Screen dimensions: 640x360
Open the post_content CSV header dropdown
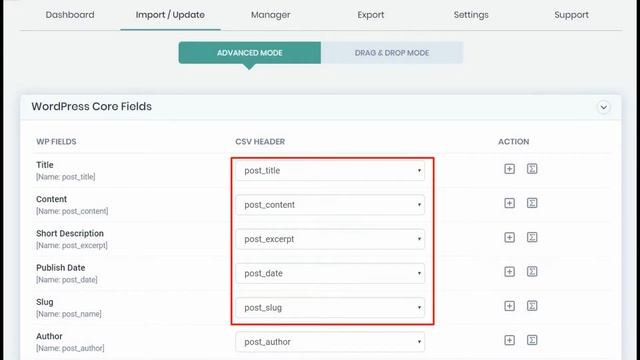point(330,205)
